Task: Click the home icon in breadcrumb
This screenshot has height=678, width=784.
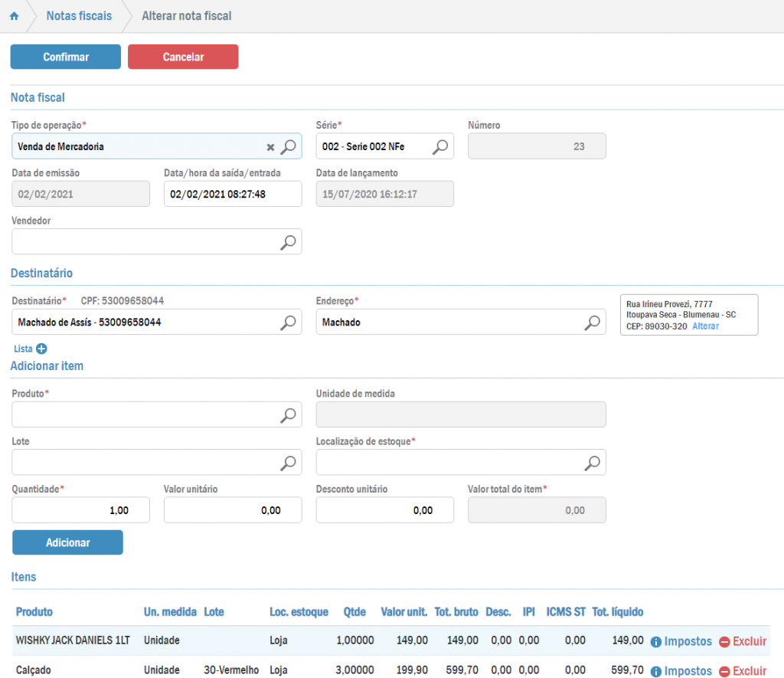Action: 14,16
